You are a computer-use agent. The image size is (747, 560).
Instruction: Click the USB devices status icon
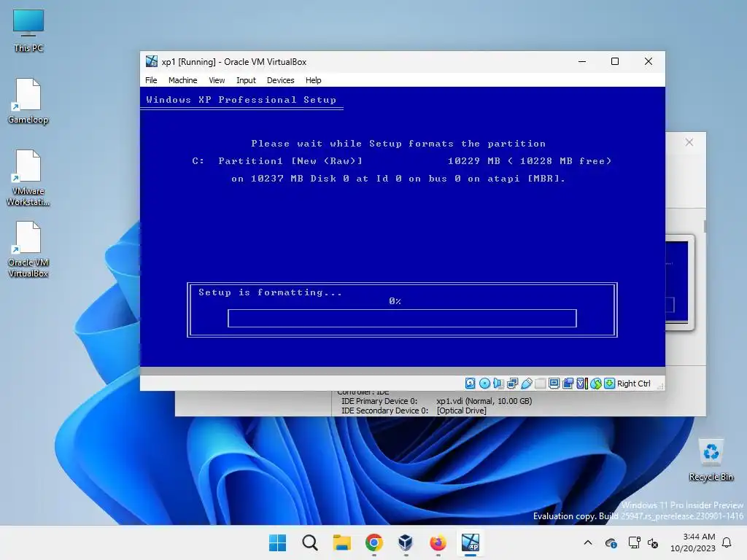tap(527, 384)
